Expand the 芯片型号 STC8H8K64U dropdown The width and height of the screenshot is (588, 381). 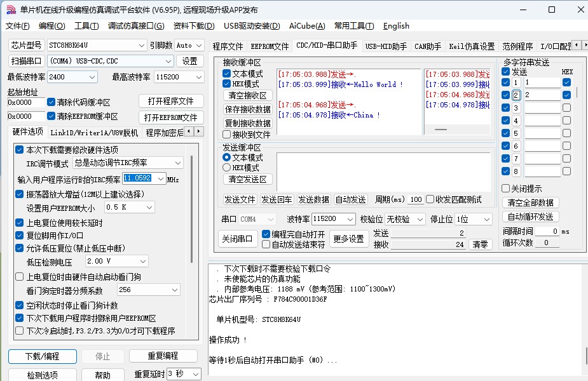[x=141, y=45]
